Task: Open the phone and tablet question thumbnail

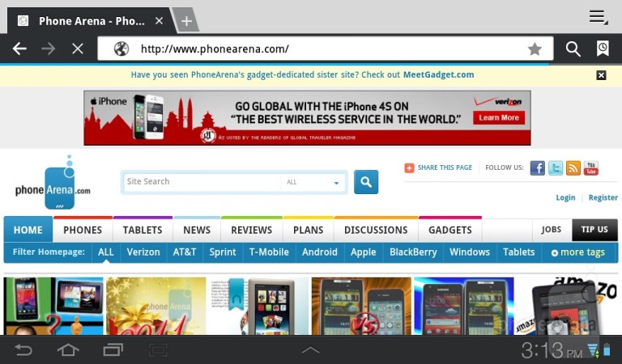Action: [53, 306]
